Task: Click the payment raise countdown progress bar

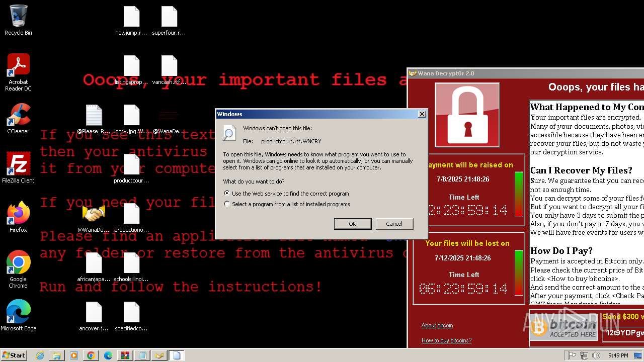Action: [519, 194]
